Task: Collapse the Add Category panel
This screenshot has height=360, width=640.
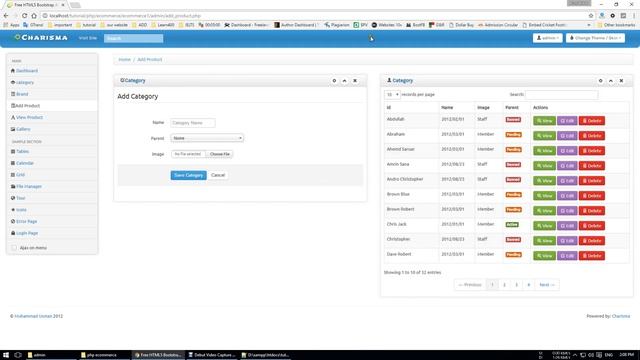Action: 344,81
